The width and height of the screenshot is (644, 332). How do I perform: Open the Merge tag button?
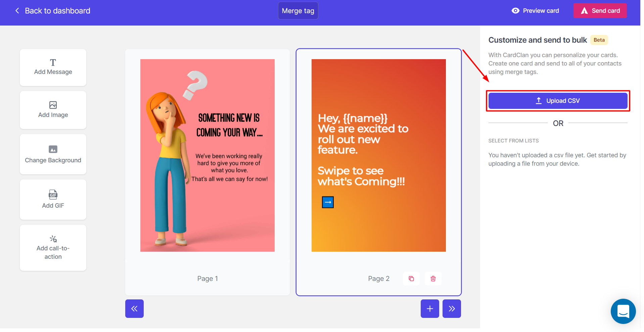298,11
